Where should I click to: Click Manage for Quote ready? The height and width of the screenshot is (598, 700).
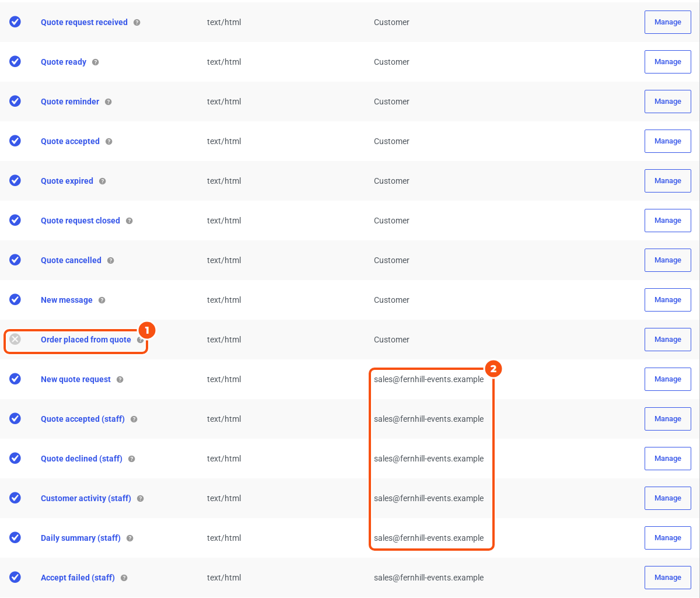[x=668, y=62]
